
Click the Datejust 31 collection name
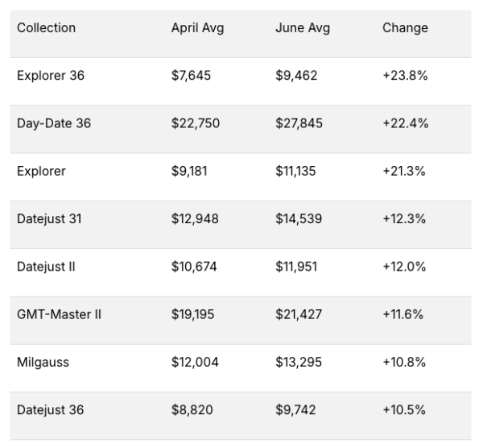click(x=49, y=219)
